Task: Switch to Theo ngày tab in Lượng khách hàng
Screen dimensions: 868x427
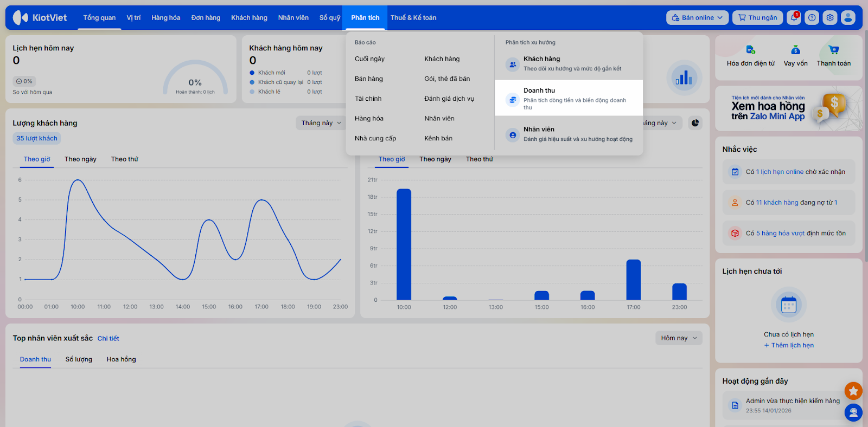Action: 80,159
